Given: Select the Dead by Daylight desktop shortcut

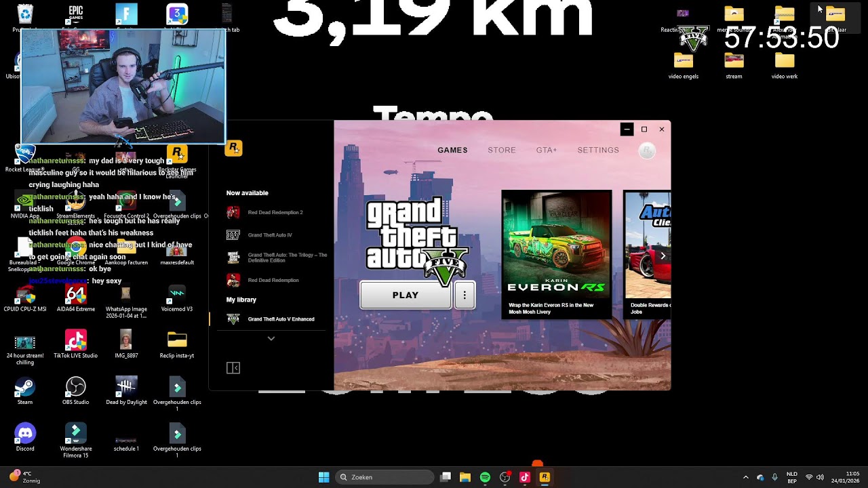Looking at the screenshot, I should click(x=126, y=391).
